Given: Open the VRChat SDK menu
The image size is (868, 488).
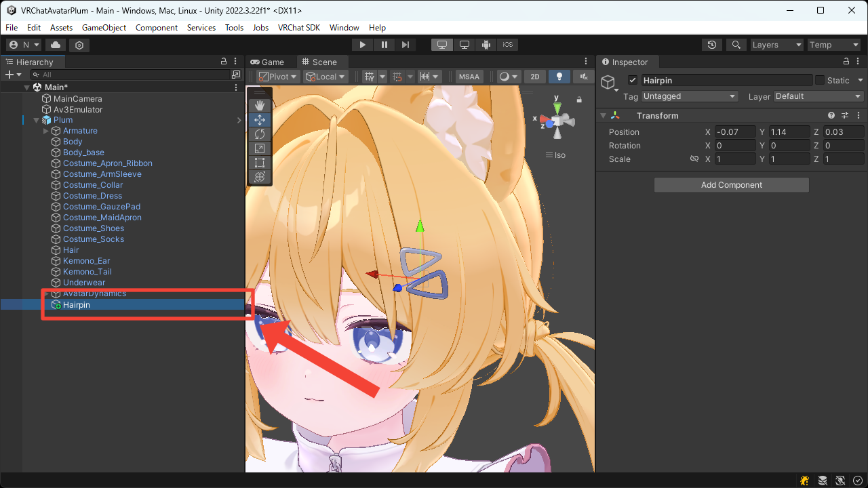Looking at the screenshot, I should 299,28.
